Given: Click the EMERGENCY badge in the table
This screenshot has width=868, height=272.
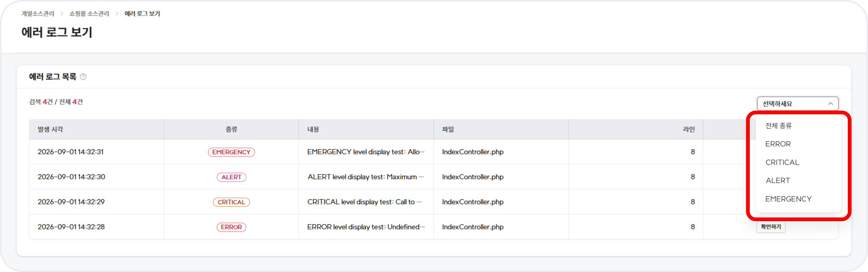Looking at the screenshot, I should (x=231, y=152).
